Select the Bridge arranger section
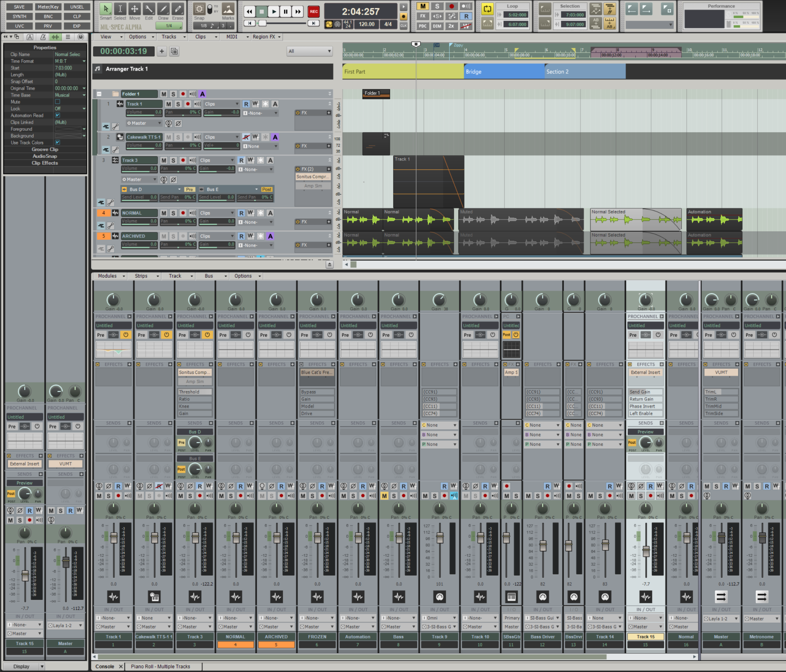This screenshot has height=672, width=786. (504, 72)
